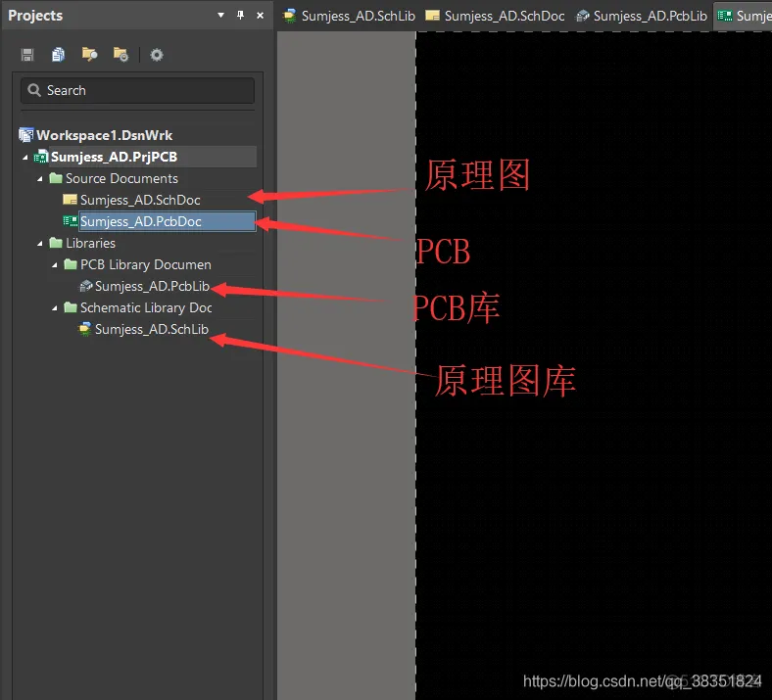Select PCB Library Documents folder
Viewport: 772px width, 700px height.
click(x=146, y=264)
